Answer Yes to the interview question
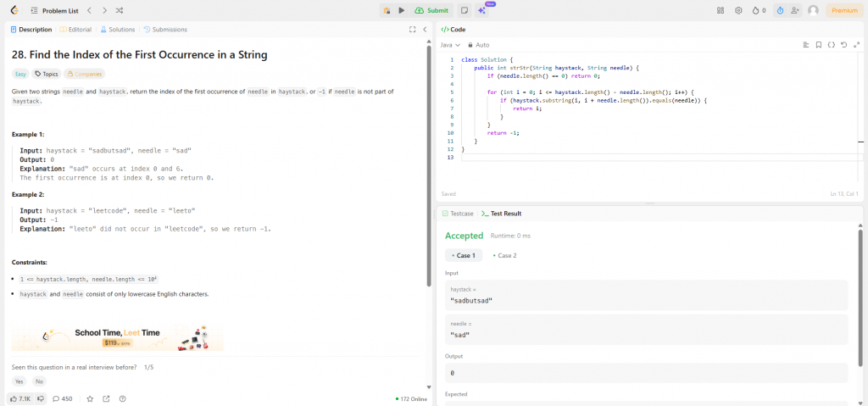 [19, 381]
